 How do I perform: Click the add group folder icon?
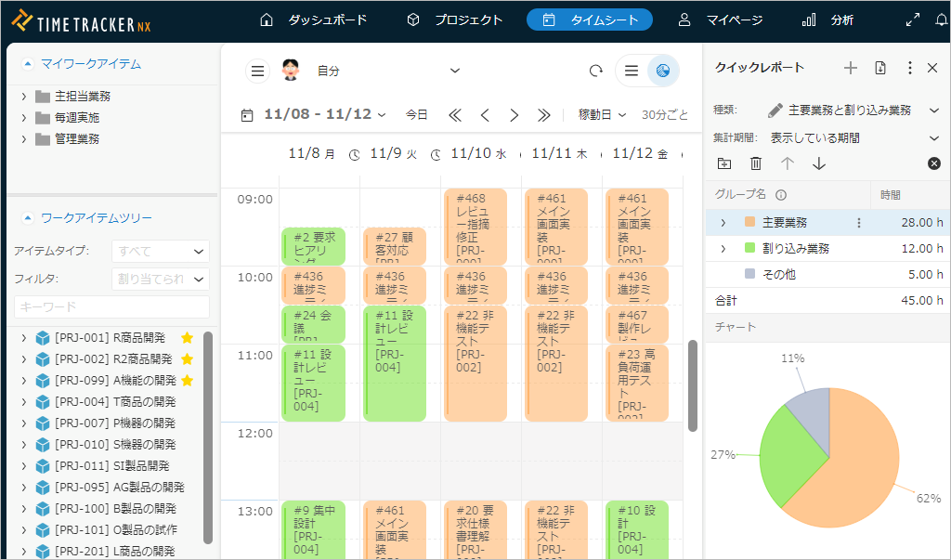coord(724,163)
